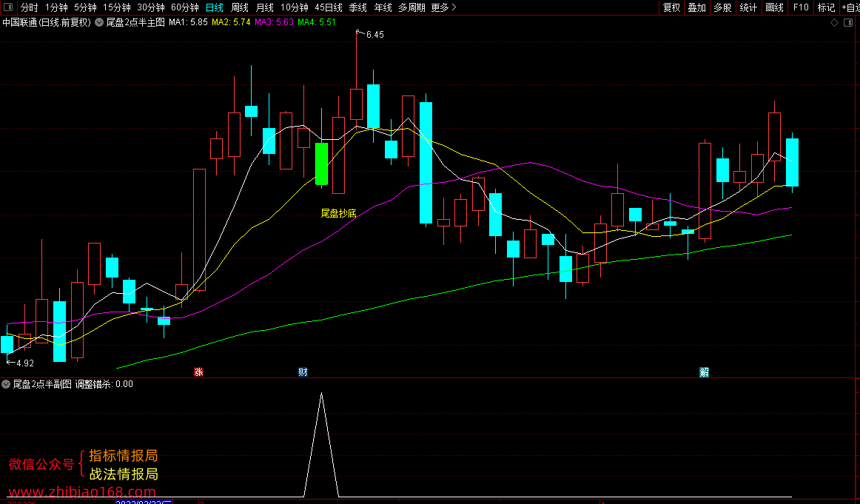Click the 涨 event marker
The height and width of the screenshot is (504, 860).
click(x=198, y=372)
